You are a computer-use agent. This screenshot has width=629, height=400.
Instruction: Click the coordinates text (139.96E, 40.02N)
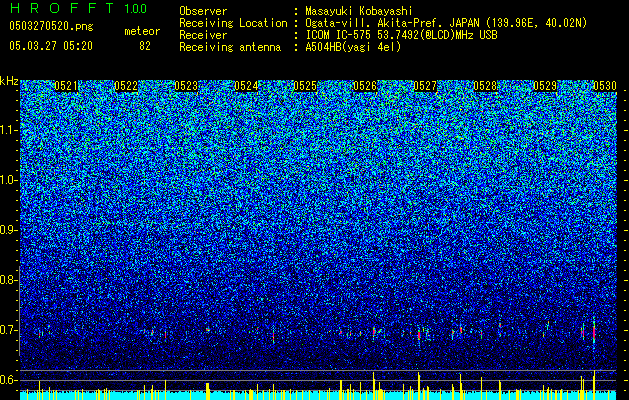click(x=535, y=23)
